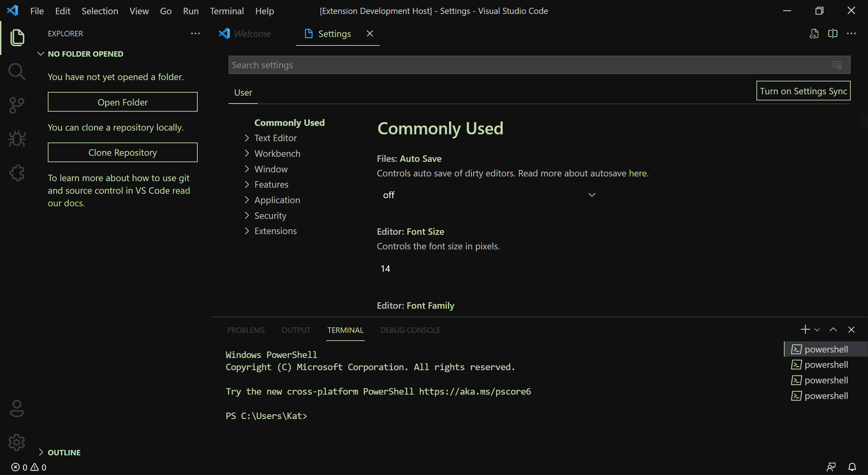Screen dimensions: 868x475
Task: Open the Run and Debug view
Action: 17,139
